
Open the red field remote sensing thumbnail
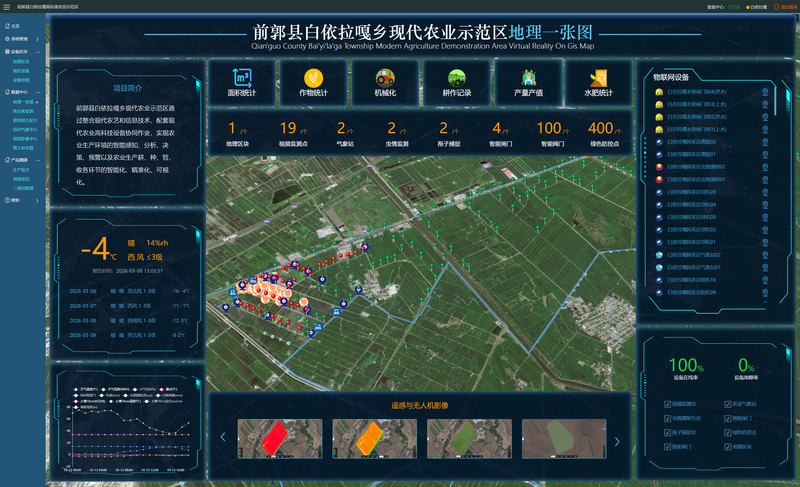pos(280,439)
